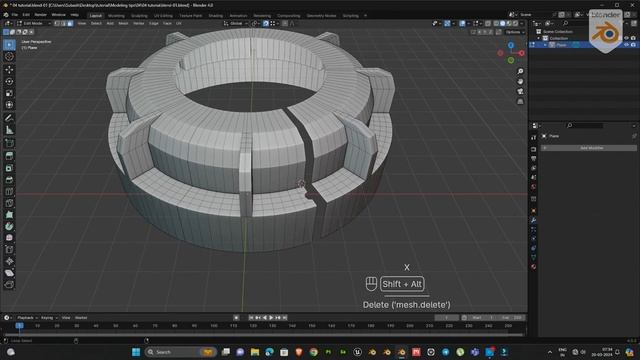Open the Render properties tab icon
The height and width of the screenshot is (360, 640).
coord(533,149)
